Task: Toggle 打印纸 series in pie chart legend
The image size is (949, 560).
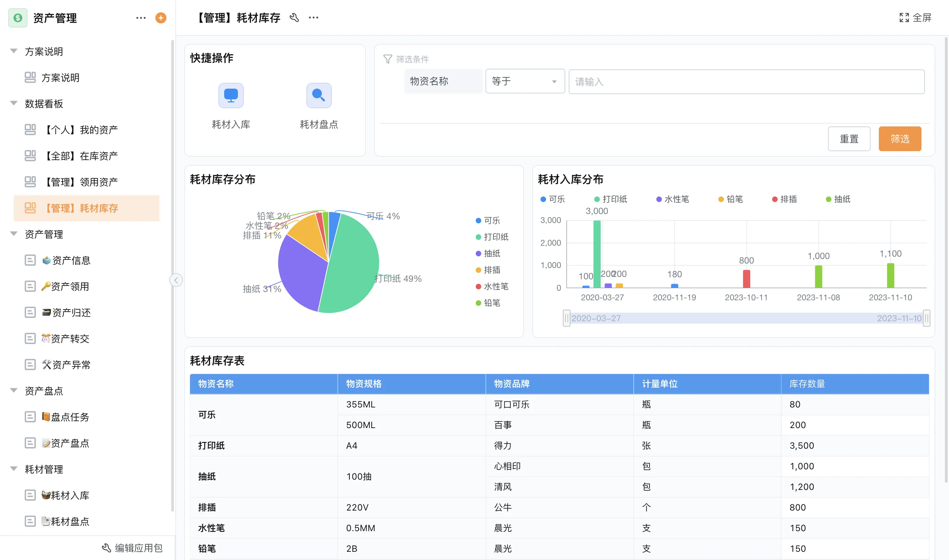Action: click(492, 237)
